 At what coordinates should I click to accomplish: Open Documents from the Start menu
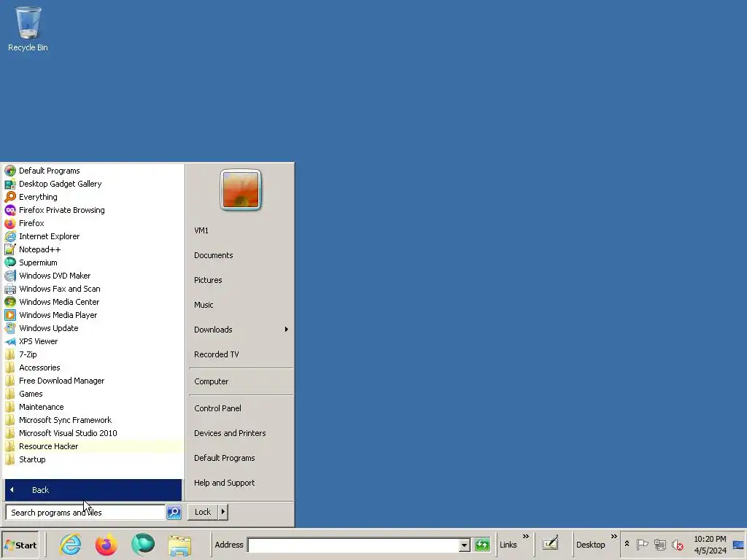(x=241, y=255)
